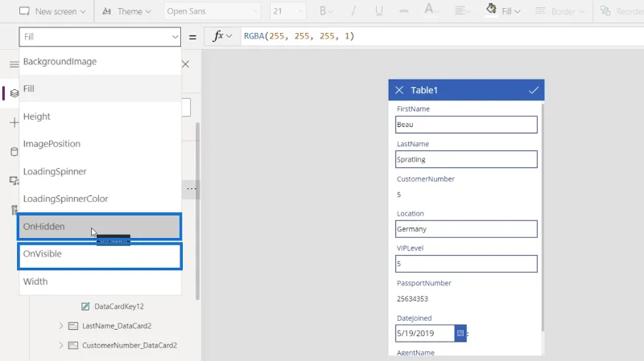
Task: Click the form cancel X icon
Action: click(x=399, y=90)
